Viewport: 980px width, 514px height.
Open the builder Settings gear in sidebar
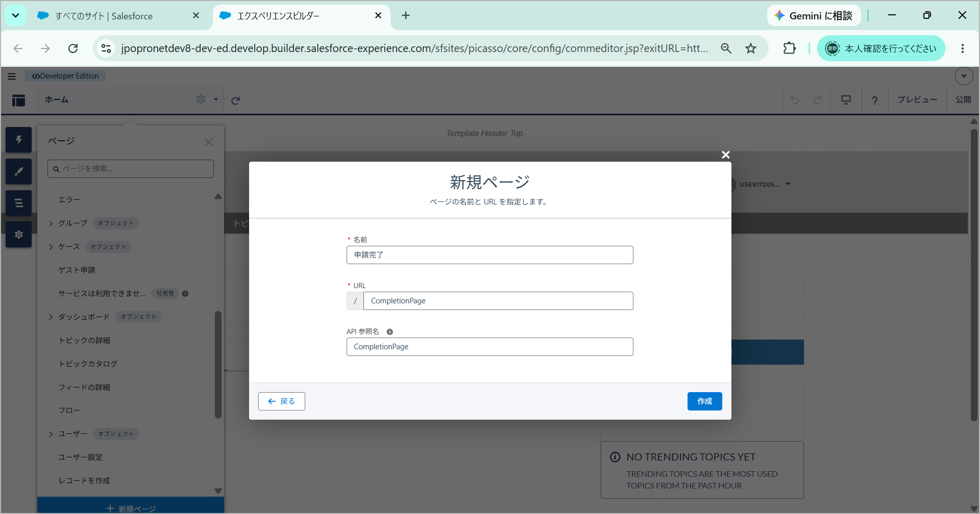[x=19, y=235]
